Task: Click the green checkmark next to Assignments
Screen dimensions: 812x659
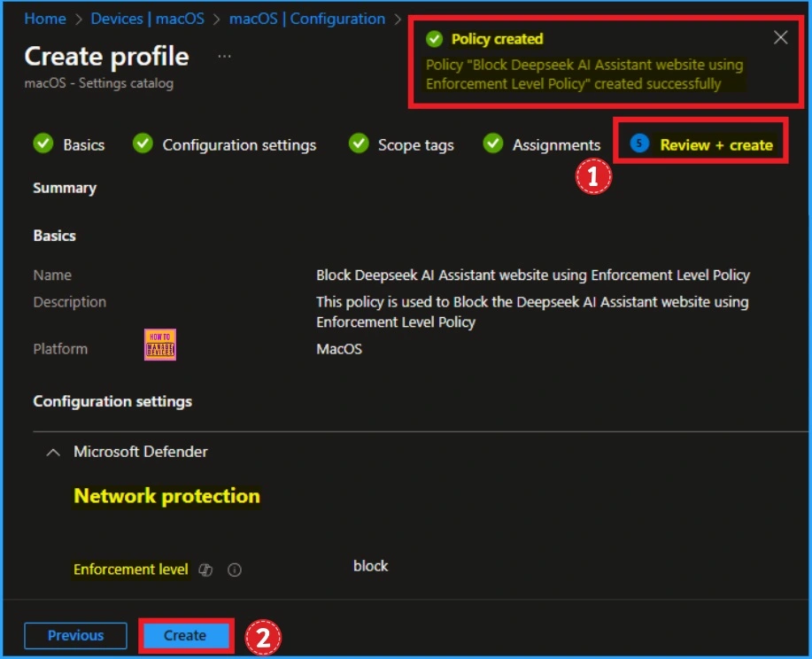Action: click(493, 143)
